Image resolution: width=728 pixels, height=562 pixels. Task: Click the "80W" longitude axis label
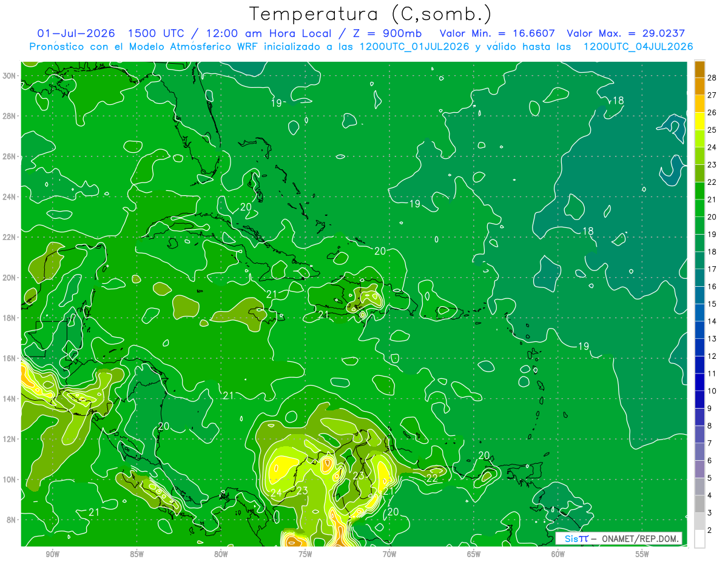tap(221, 554)
